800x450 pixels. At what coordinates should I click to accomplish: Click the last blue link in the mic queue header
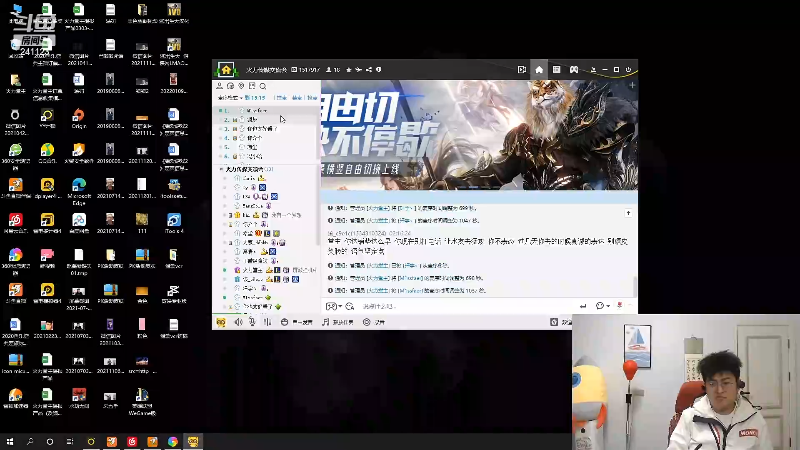point(312,97)
